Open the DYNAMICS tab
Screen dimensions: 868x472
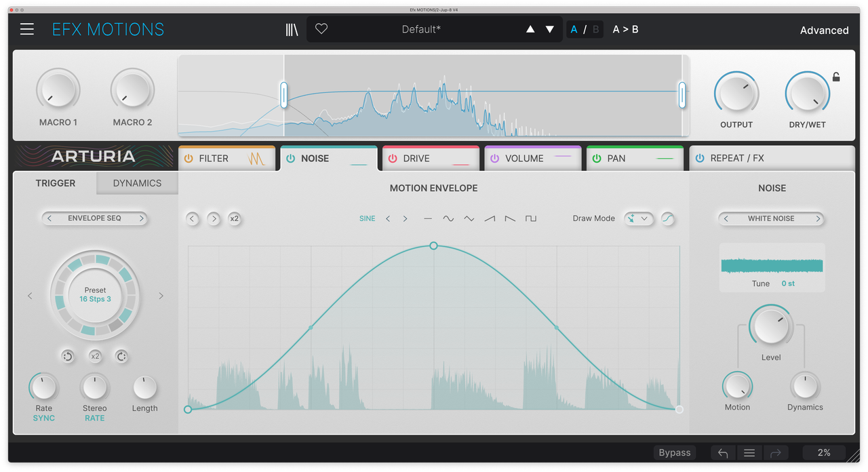click(x=137, y=183)
